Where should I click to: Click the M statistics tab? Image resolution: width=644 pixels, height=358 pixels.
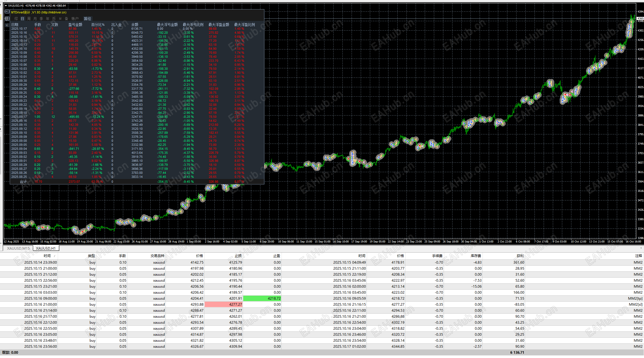(x=60, y=19)
